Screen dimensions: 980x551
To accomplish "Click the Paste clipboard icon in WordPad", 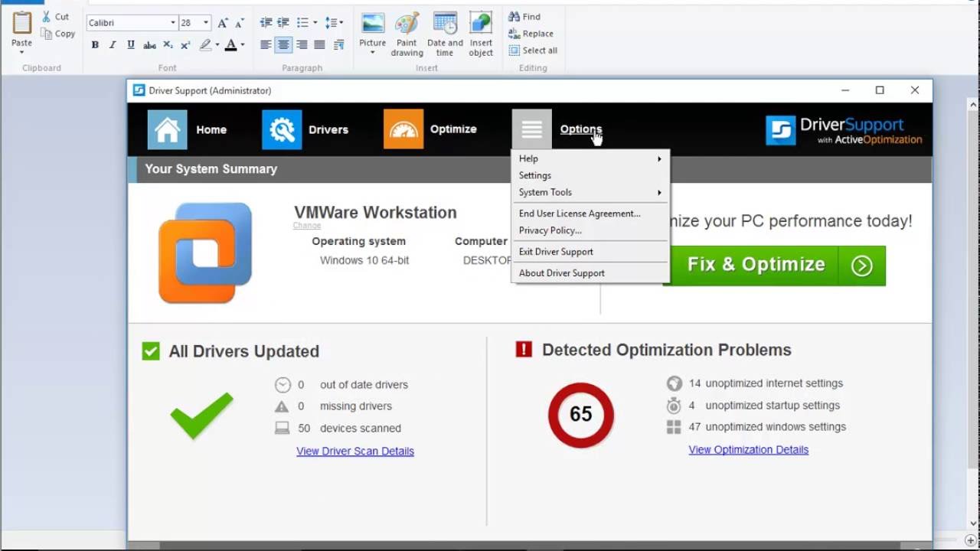I will click(22, 21).
